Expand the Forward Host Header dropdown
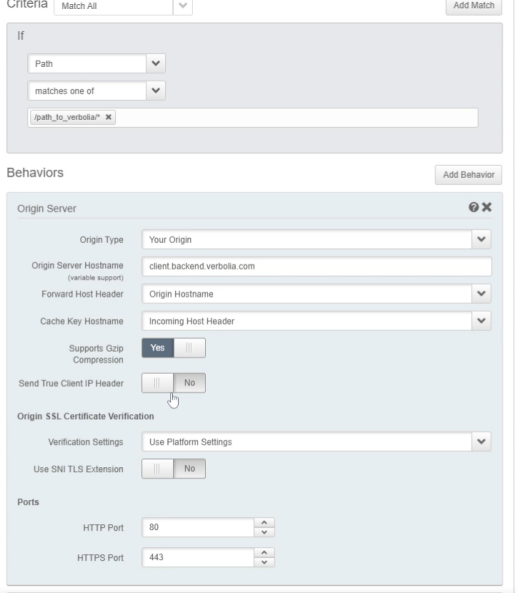The width and height of the screenshot is (516, 593). click(x=316, y=294)
